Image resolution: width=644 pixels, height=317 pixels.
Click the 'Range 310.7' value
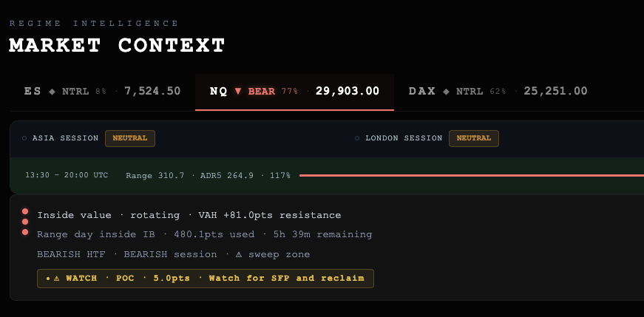[155, 176]
